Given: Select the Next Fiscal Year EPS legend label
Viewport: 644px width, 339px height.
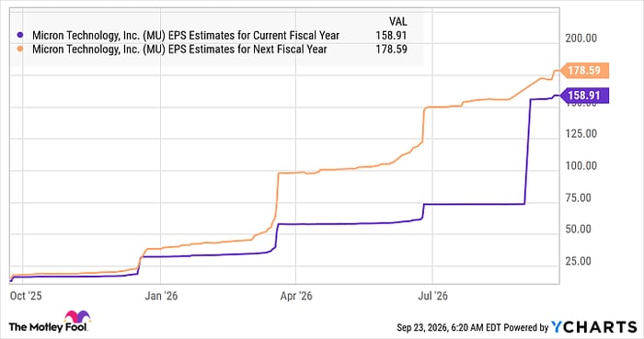Looking at the screenshot, I should [179, 50].
